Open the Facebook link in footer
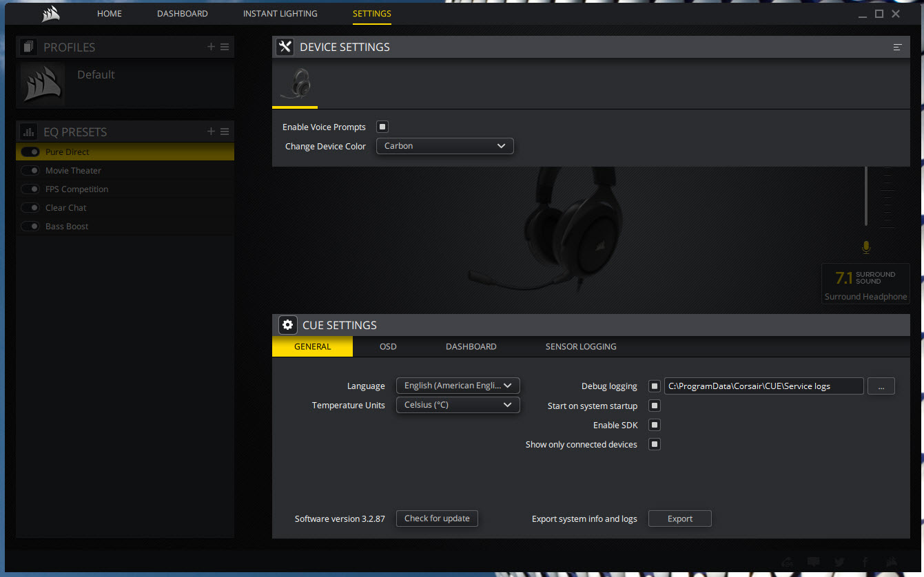The image size is (924, 577). pos(865,562)
